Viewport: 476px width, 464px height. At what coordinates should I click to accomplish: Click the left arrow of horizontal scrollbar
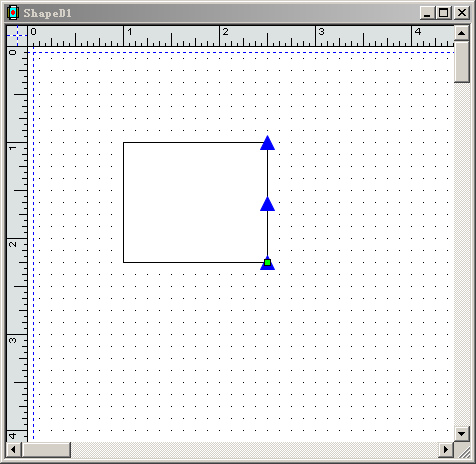pyautogui.click(x=13, y=450)
